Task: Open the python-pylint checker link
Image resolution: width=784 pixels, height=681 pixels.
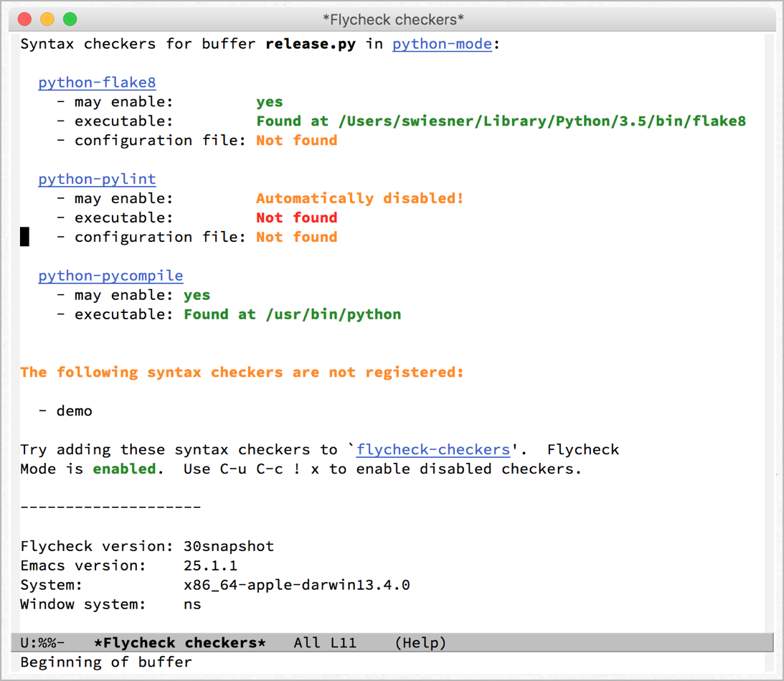Action: (x=97, y=179)
